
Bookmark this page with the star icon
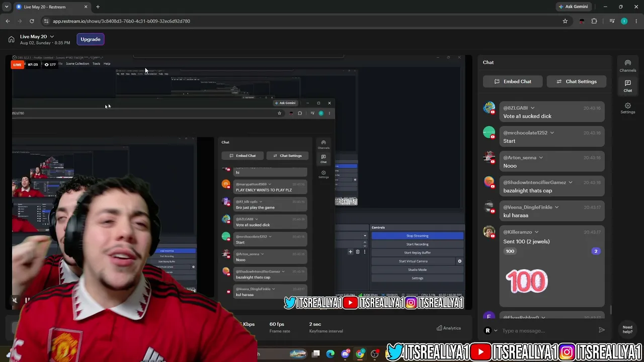[565, 21]
